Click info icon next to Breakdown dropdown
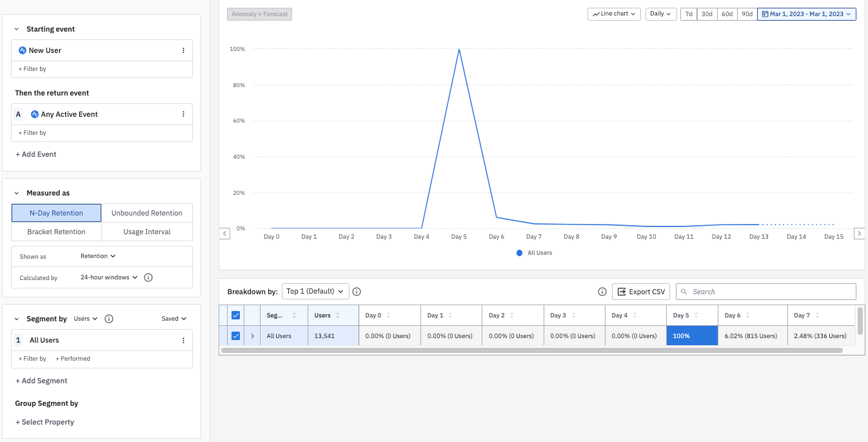 (357, 292)
